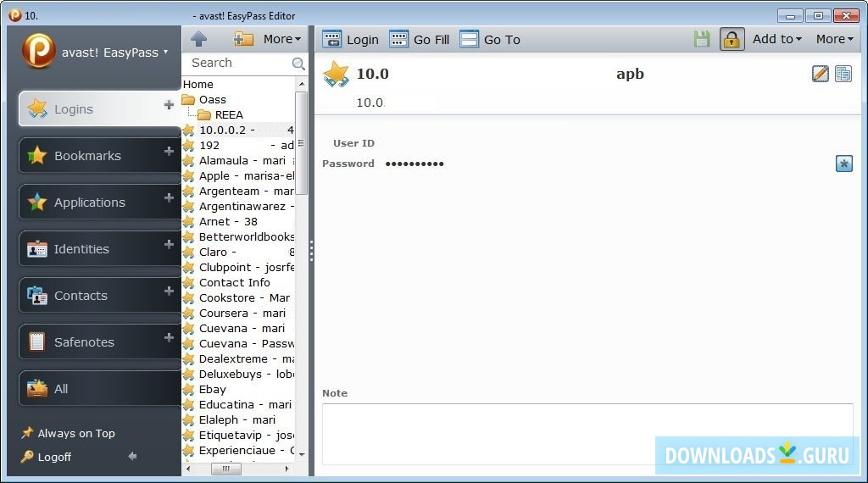Add a new login with plus
This screenshot has height=483, width=868.
point(169,104)
